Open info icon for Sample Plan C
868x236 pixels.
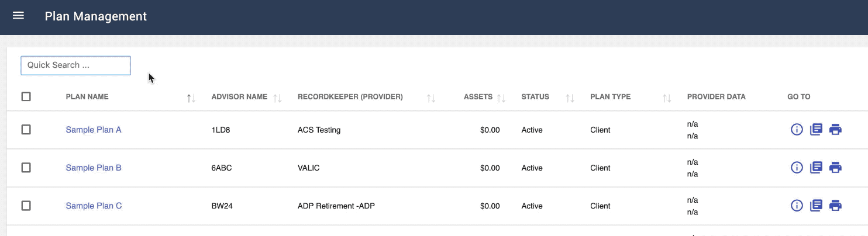click(797, 206)
